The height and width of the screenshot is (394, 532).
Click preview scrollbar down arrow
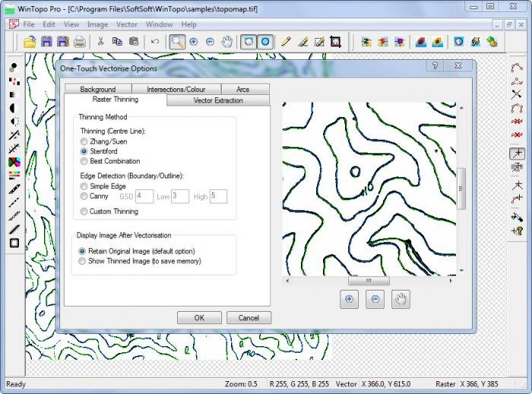coord(461,271)
